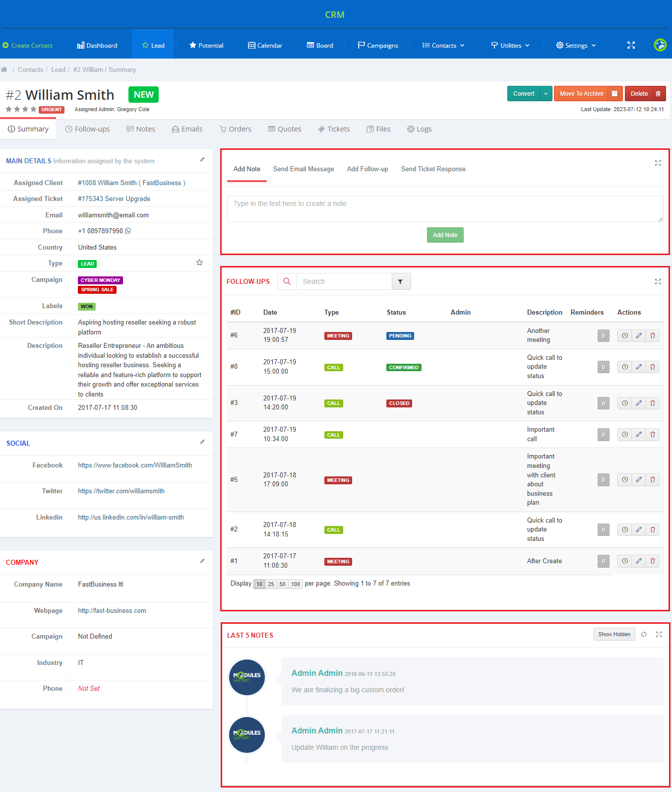The width and height of the screenshot is (672, 792).
Task: Delete follow-up #3
Action: 653,403
